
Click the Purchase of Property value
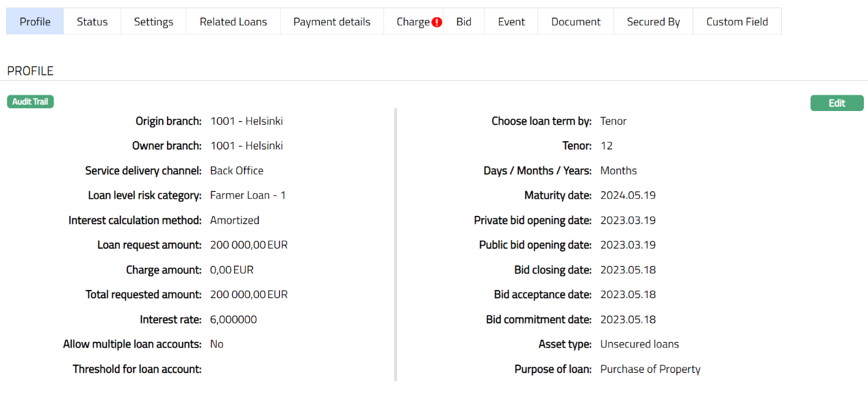[650, 369]
